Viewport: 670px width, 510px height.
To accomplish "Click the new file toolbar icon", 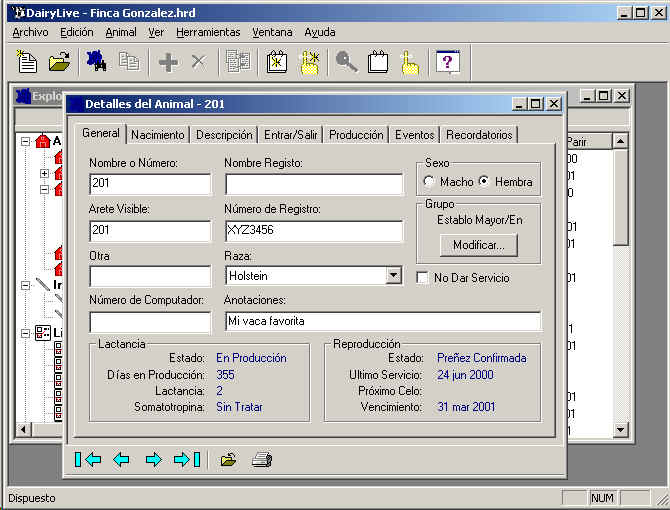I will [28, 62].
